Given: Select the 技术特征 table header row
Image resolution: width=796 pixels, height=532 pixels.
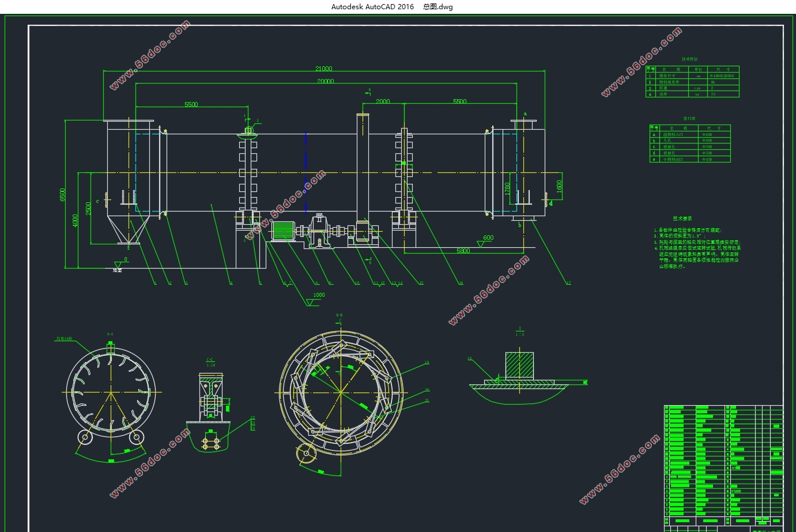Looking at the screenshot, I should click(692, 69).
